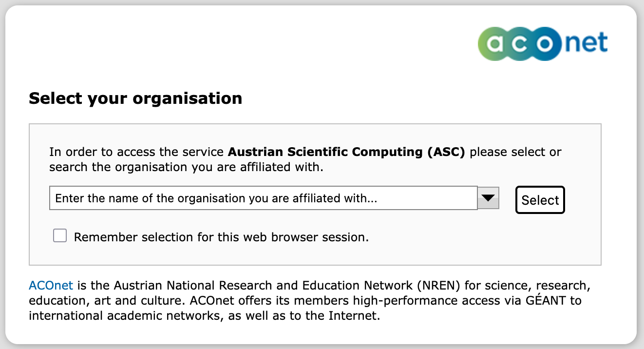Click the teal 'c' circle in logo
Screen dimensions: 644x349
pyautogui.click(x=520, y=44)
